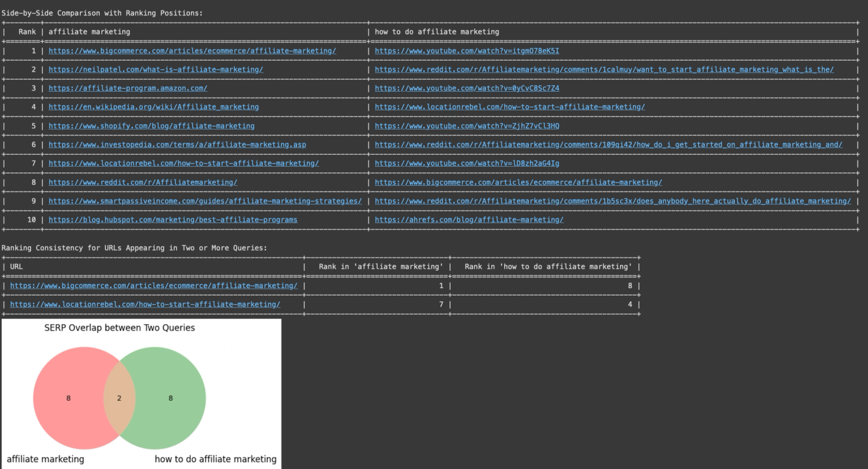Click the green circle of the Venn diagram
The width and height of the screenshot is (868, 469).
click(170, 398)
